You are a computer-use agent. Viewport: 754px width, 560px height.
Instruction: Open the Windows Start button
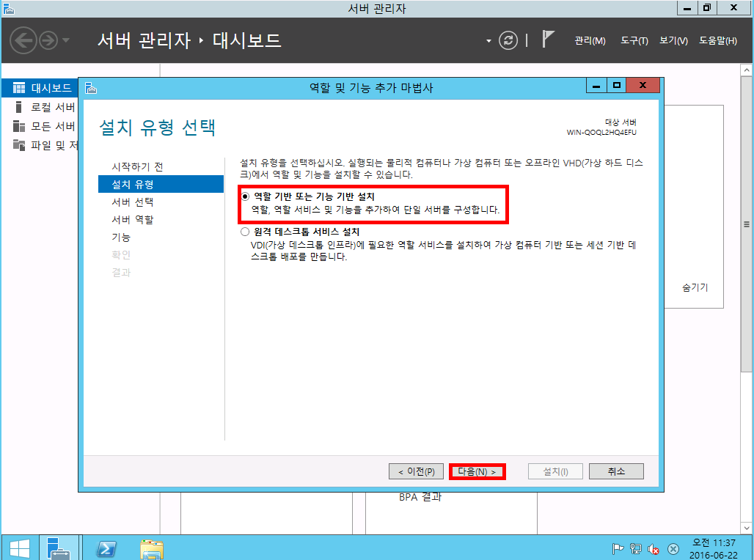(x=19, y=548)
